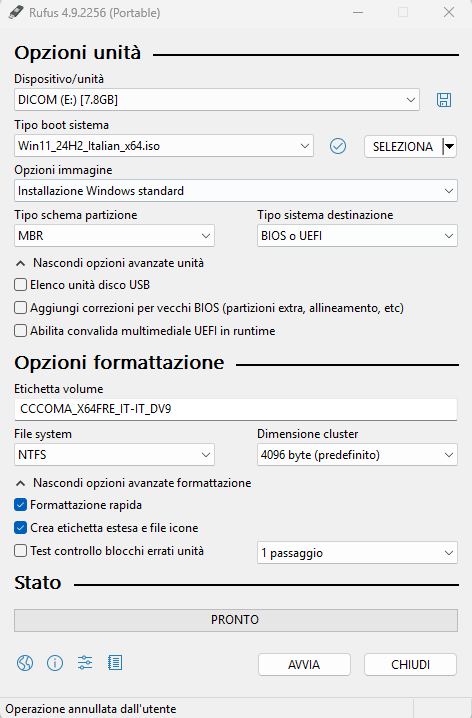472x718 pixels.
Task: Click the SELEZIONA split arrow
Action: 450,147
